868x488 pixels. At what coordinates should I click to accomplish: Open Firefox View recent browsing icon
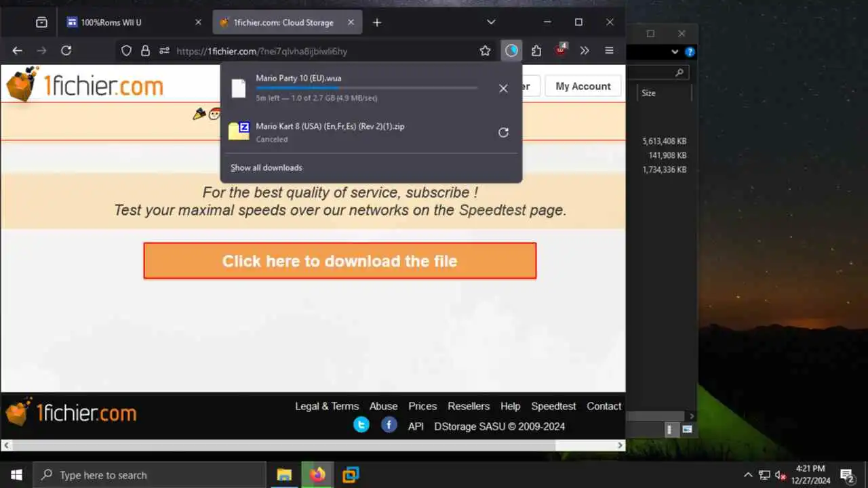coord(41,22)
